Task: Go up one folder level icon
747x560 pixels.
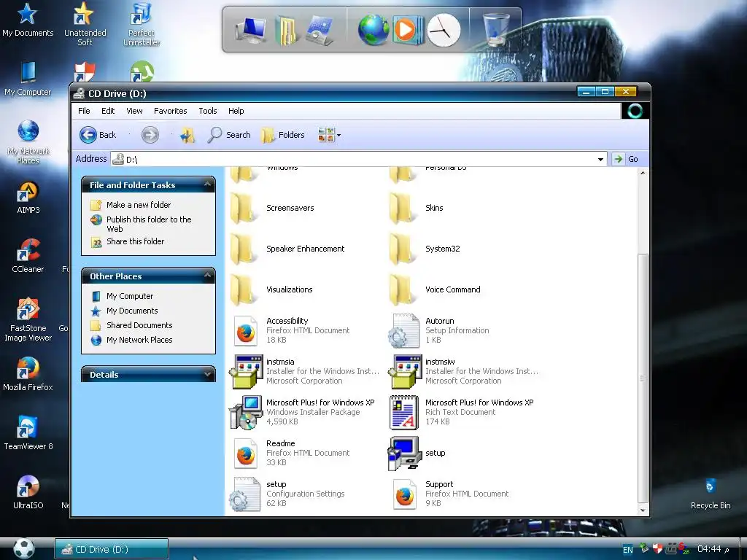Action: pyautogui.click(x=187, y=135)
